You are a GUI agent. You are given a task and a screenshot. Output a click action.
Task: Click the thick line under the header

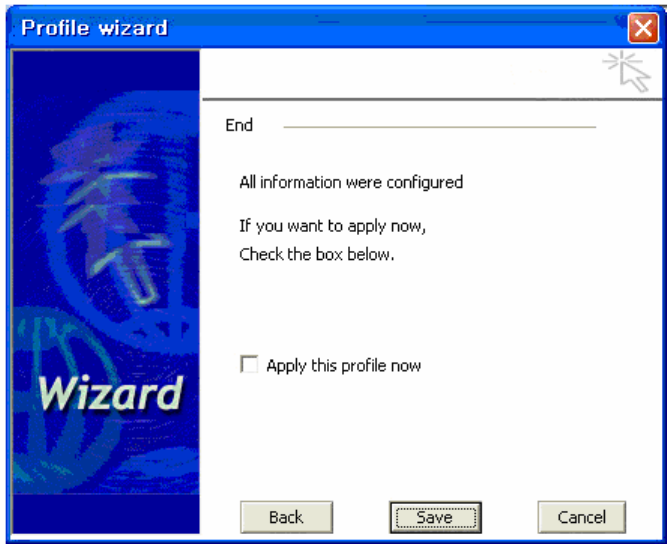pyautogui.click(x=432, y=99)
